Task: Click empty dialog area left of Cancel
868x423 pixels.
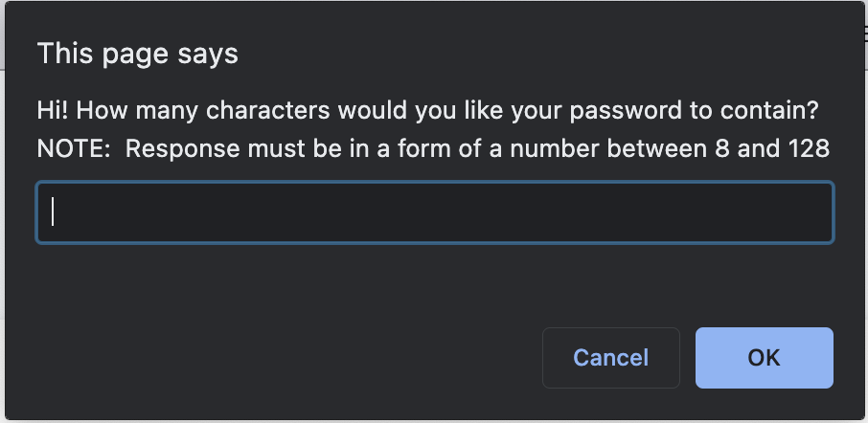Action: tap(277, 358)
